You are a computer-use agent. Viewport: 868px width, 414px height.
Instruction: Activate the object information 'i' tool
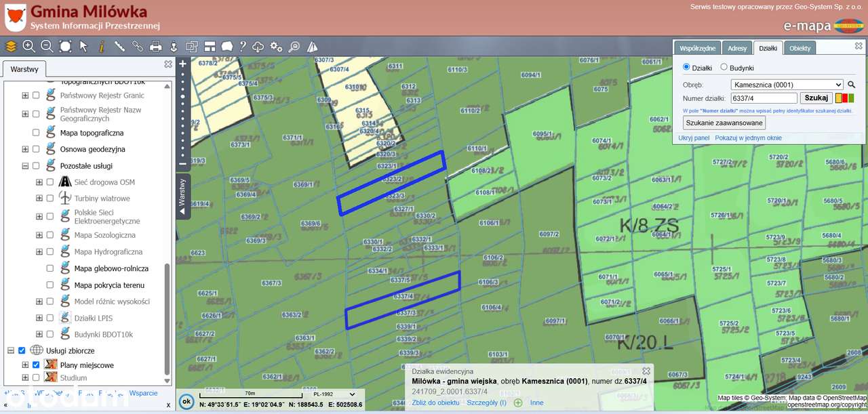click(x=102, y=47)
